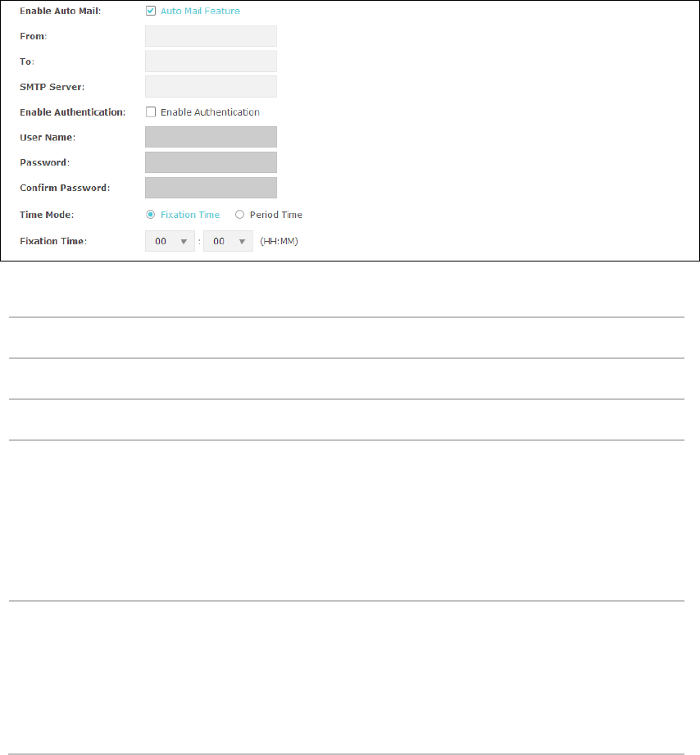
Task: Click the Auto Mail Feature label text
Action: pyautogui.click(x=200, y=11)
